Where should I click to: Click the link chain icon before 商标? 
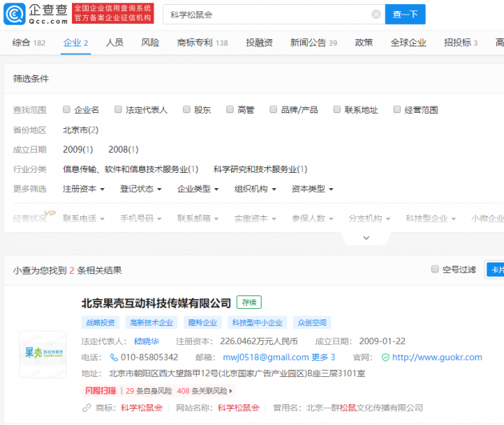point(86,408)
